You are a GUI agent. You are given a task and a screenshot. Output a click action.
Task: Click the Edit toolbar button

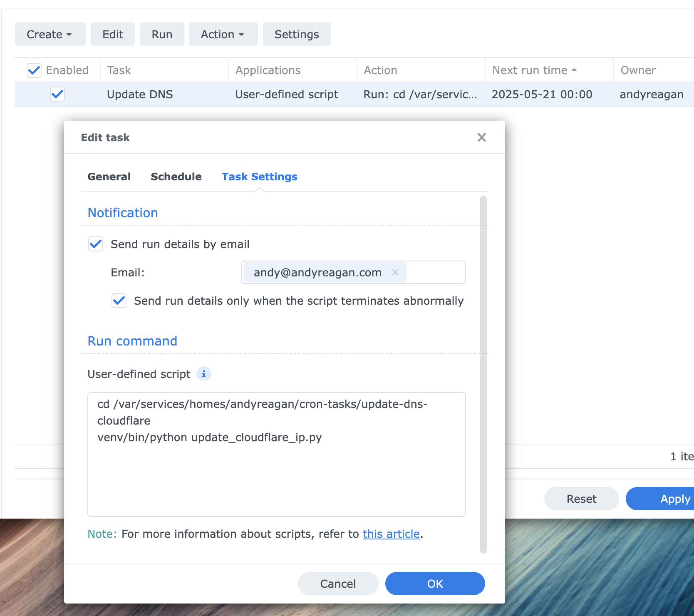tap(113, 34)
